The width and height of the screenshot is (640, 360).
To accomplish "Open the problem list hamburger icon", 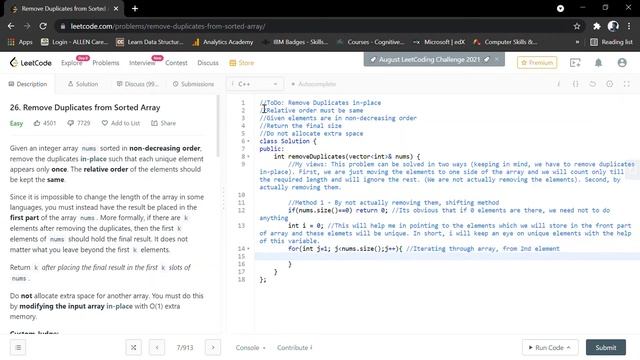I will coord(18,347).
